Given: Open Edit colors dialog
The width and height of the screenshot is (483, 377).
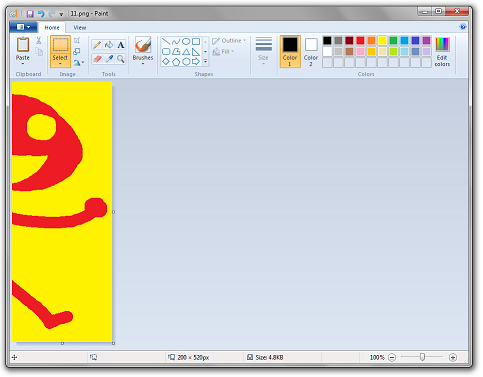Looking at the screenshot, I should point(442,51).
